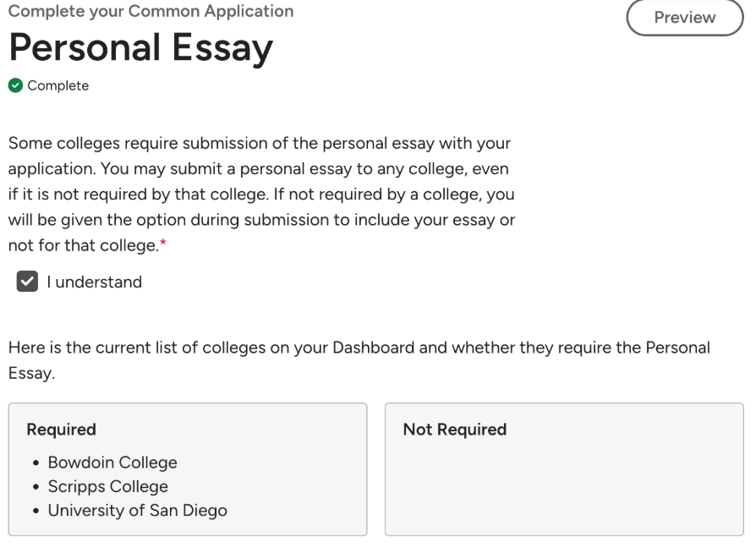Click the "I understand" label text
This screenshot has width=756, height=548.
pyautogui.click(x=94, y=282)
